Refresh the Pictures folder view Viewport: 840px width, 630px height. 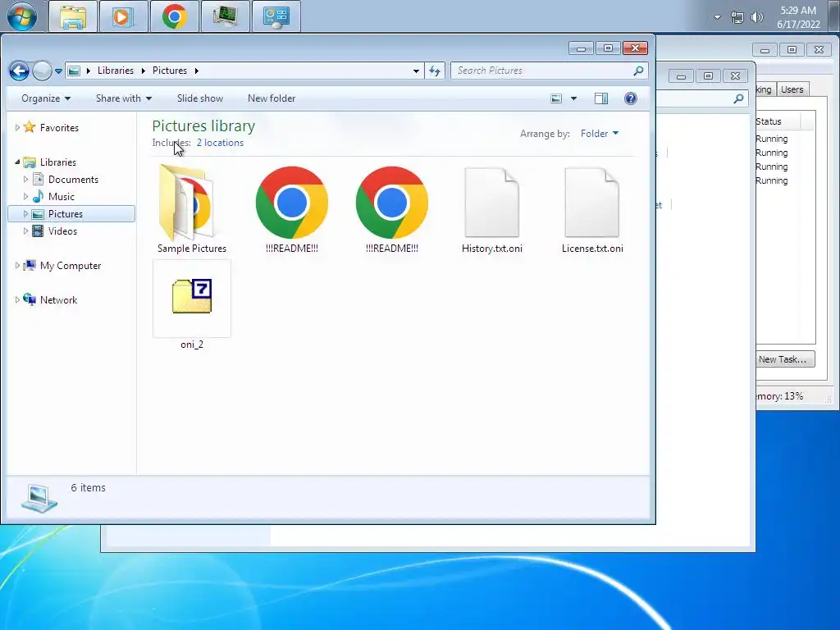tap(435, 71)
